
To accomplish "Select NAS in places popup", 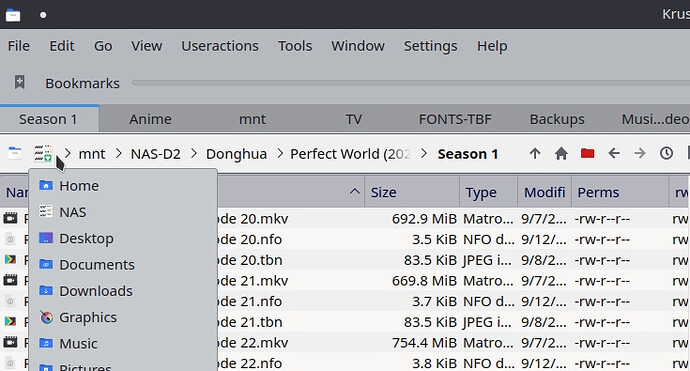I will coord(123,212).
